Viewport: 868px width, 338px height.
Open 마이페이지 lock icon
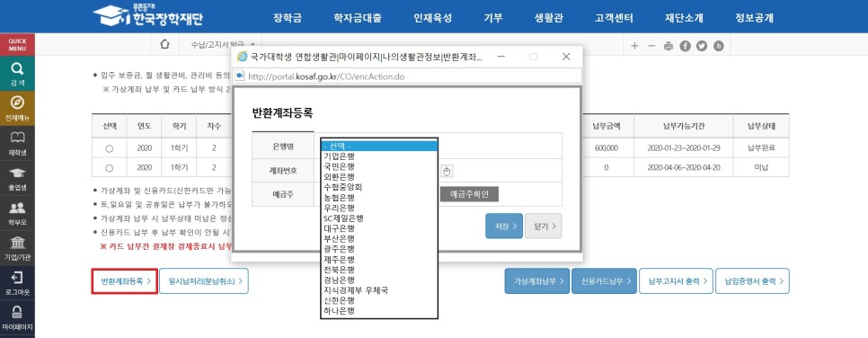pos(17,312)
